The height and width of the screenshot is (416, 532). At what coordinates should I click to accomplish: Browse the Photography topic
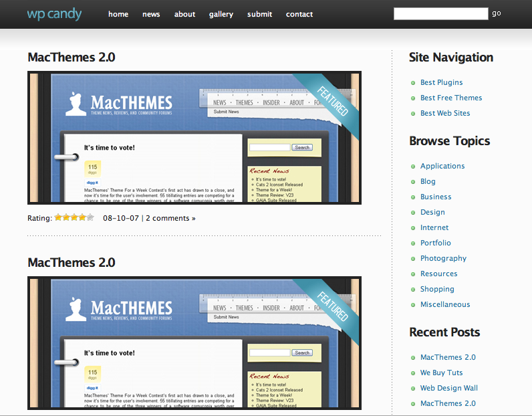pyautogui.click(x=444, y=258)
